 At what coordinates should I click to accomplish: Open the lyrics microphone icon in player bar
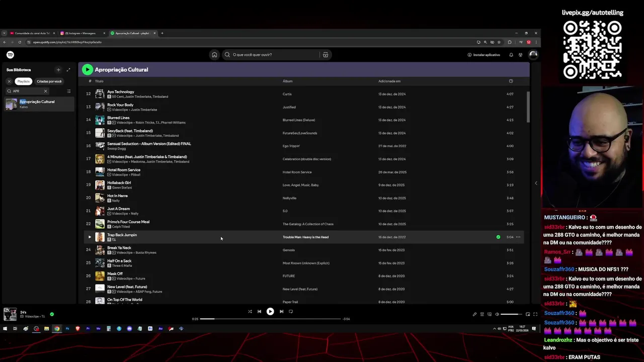pyautogui.click(x=474, y=314)
